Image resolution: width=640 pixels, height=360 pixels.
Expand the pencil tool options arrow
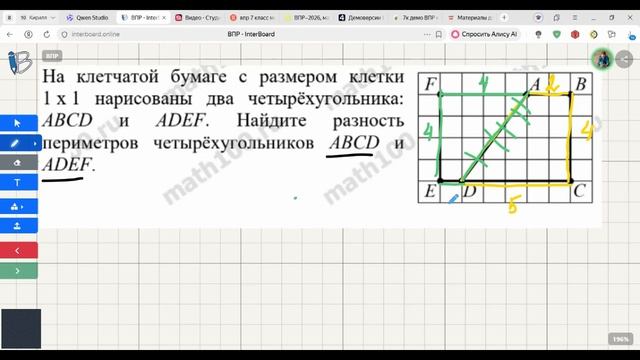pyautogui.click(x=35, y=143)
